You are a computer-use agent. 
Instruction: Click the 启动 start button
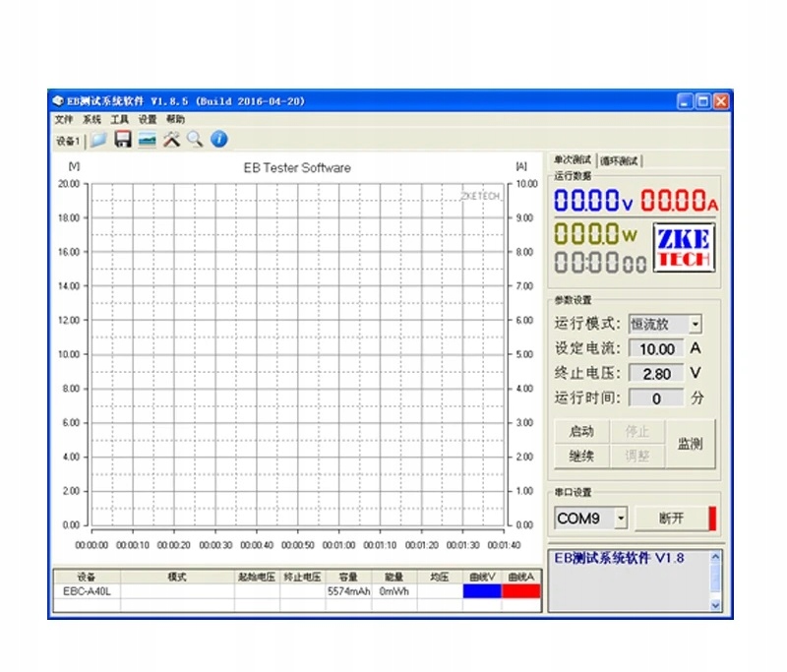(x=581, y=431)
